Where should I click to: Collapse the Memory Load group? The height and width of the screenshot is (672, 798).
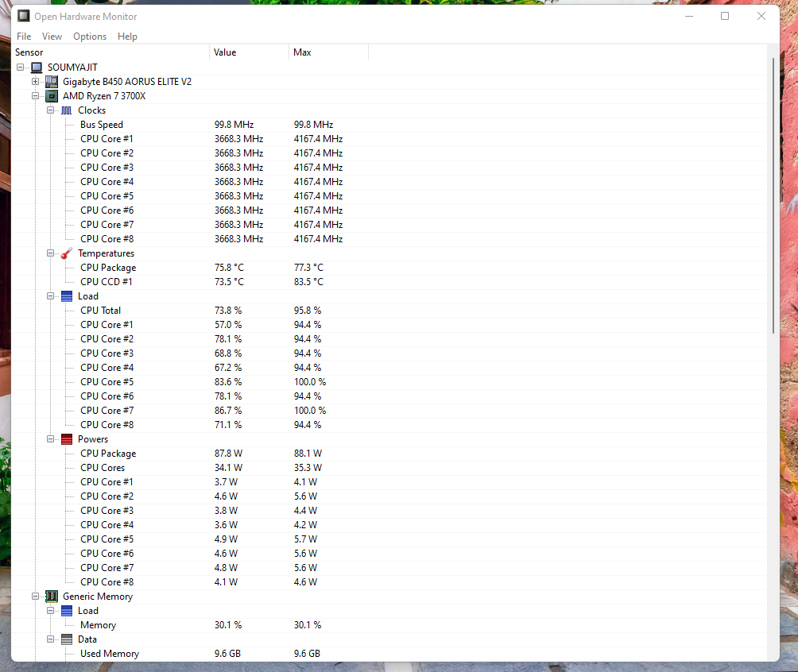pyautogui.click(x=50, y=610)
